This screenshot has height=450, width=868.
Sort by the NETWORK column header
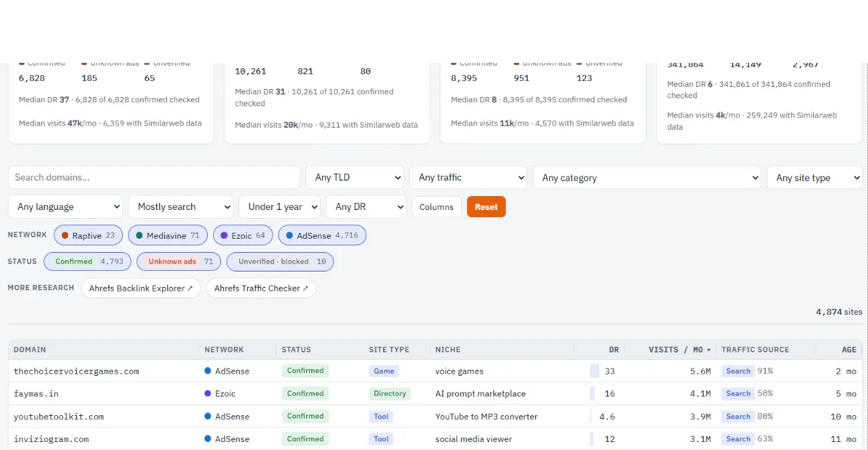pyautogui.click(x=225, y=350)
